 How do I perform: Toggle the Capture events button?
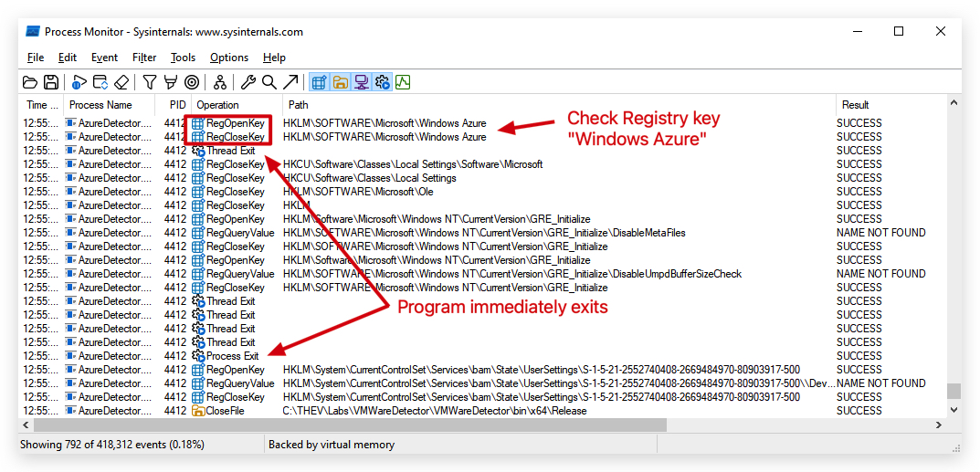[x=79, y=82]
